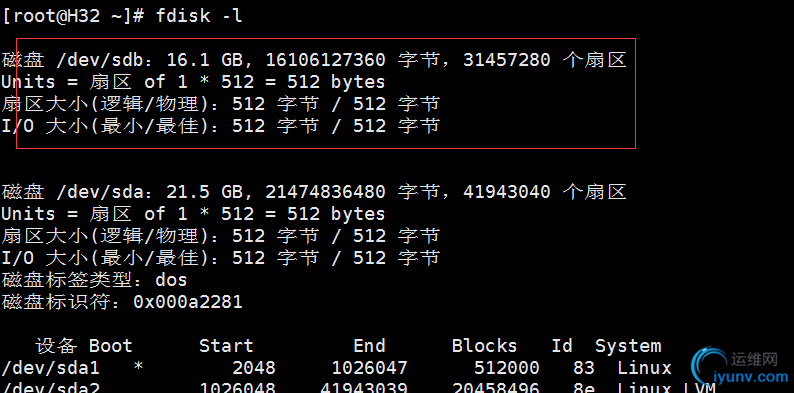This screenshot has width=794, height=393.
Task: Click the 41943040 sector count
Action: tap(506, 192)
